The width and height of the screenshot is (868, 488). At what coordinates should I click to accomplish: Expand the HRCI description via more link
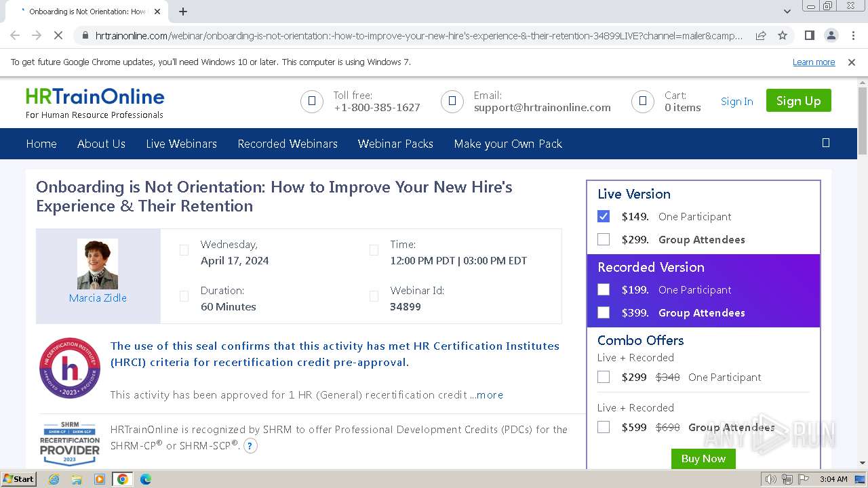[490, 395]
